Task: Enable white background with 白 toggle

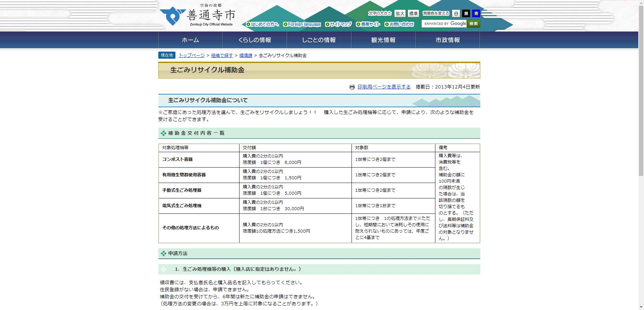Action: point(456,13)
